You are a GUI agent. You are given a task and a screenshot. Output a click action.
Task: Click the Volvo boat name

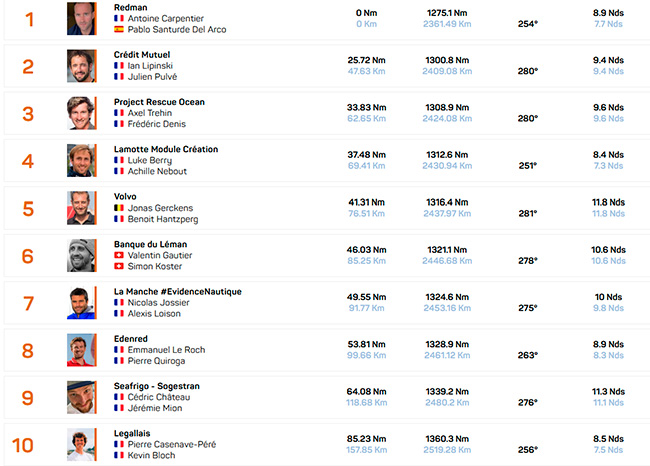pyautogui.click(x=125, y=197)
